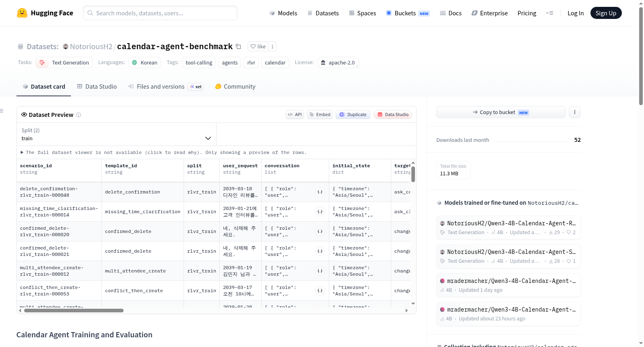Open mradermacher model updated 23 hours ago
Image resolution: width=644 pixels, height=347 pixels.
(x=508, y=314)
